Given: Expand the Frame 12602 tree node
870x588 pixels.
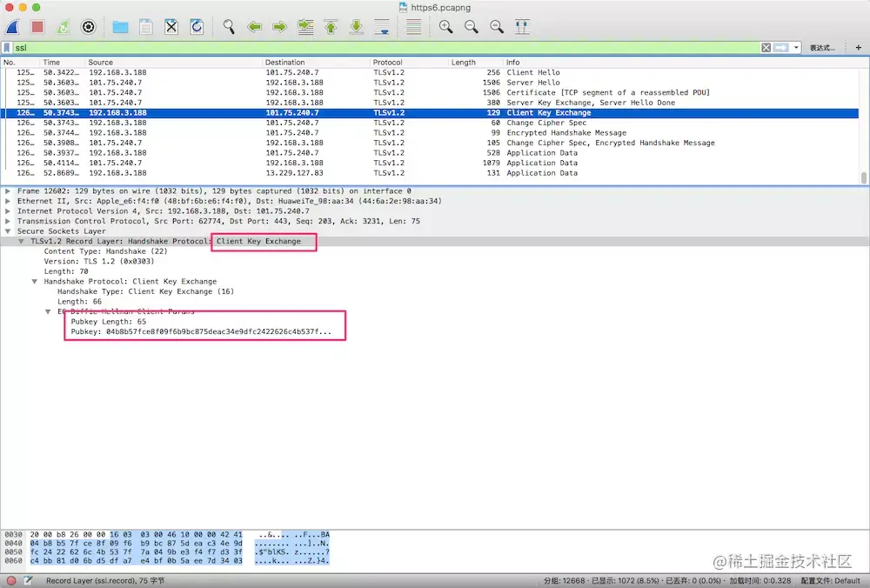Looking at the screenshot, I should (8, 190).
